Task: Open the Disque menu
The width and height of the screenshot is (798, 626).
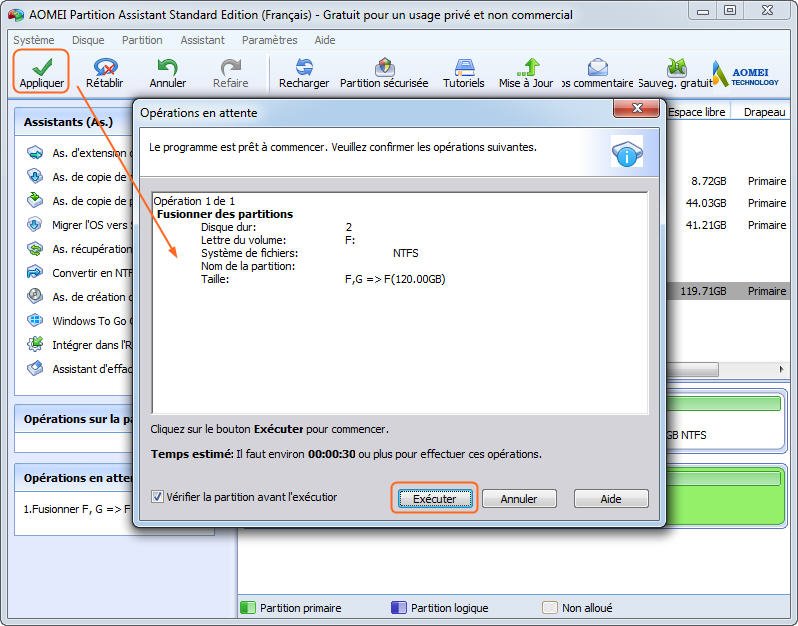Action: coord(88,40)
